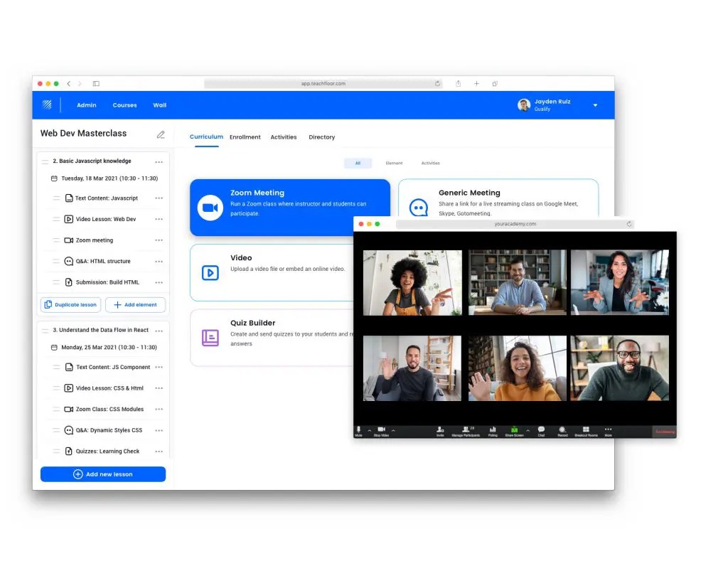Viewport: 728px width, 566px height.
Task: Open Polling in the Zoom toolbar
Action: (493, 432)
